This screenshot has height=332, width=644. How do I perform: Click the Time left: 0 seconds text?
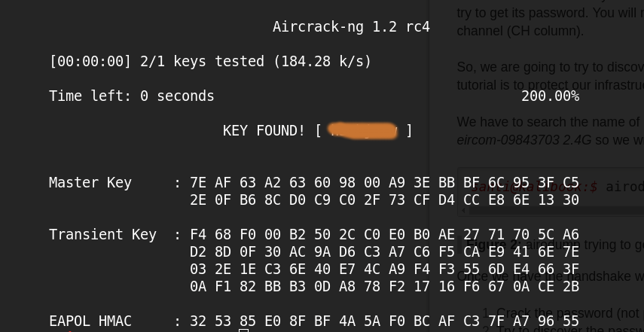(x=132, y=96)
